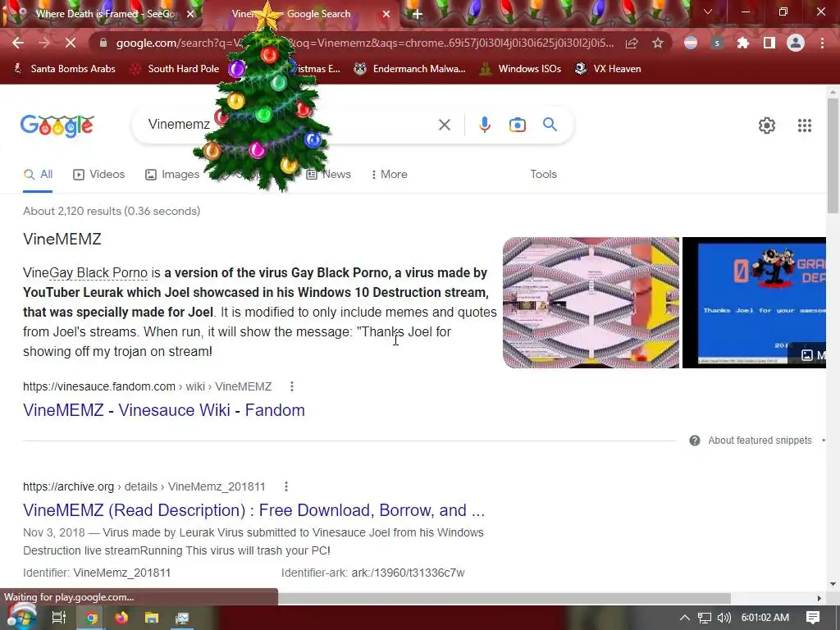Show hidden system tray icons
Image resolution: width=840 pixels, height=630 pixels.
pyautogui.click(x=685, y=618)
